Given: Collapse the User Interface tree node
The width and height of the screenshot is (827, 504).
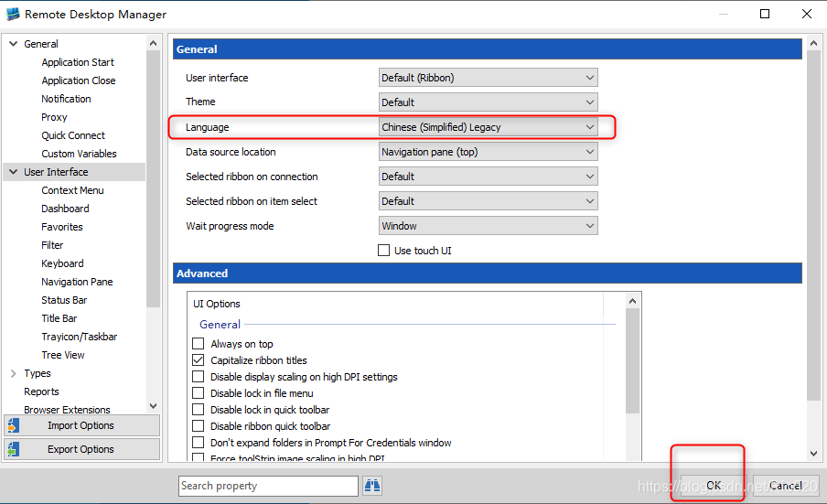Looking at the screenshot, I should pyautogui.click(x=14, y=172).
